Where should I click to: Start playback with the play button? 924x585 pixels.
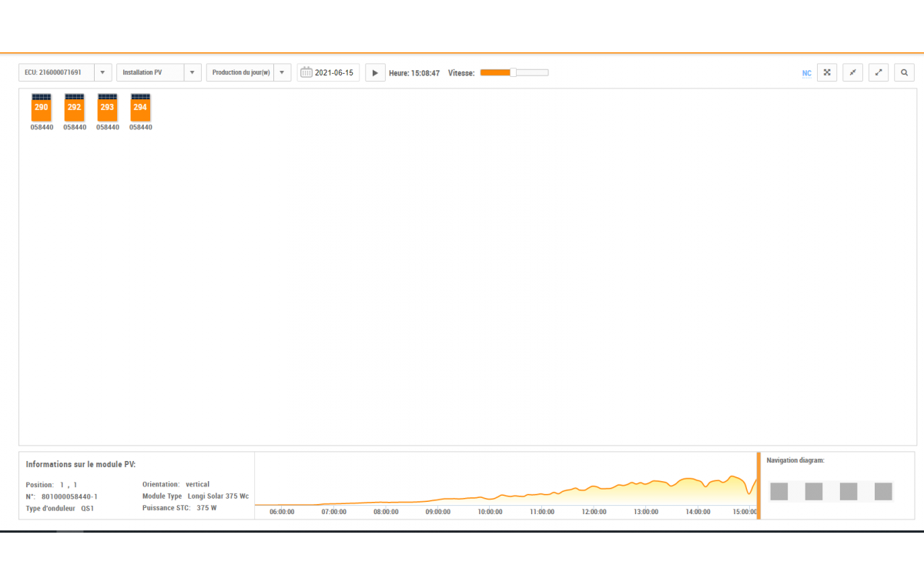coord(375,72)
